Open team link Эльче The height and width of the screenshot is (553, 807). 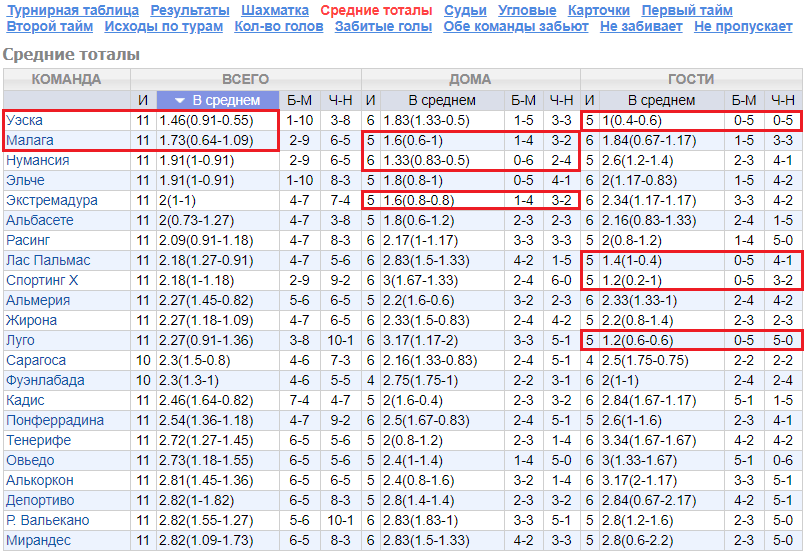[25, 181]
